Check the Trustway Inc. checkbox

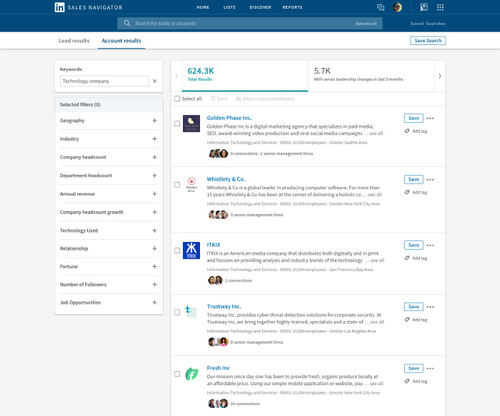point(177,312)
